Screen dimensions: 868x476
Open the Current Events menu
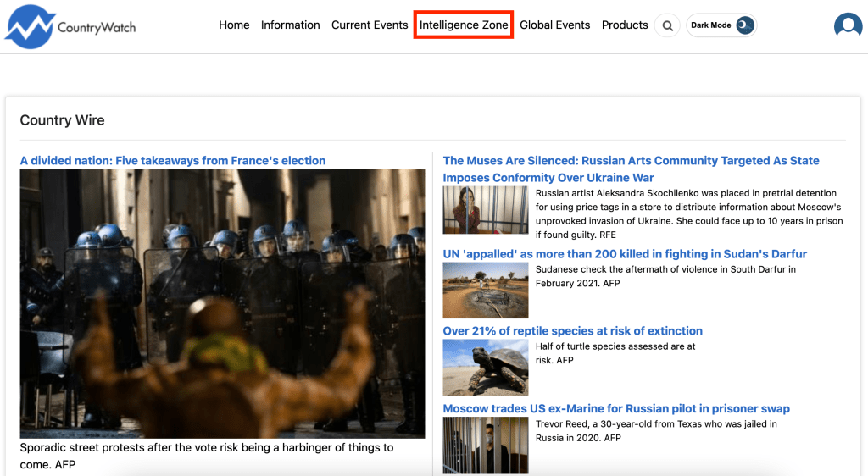(x=370, y=25)
